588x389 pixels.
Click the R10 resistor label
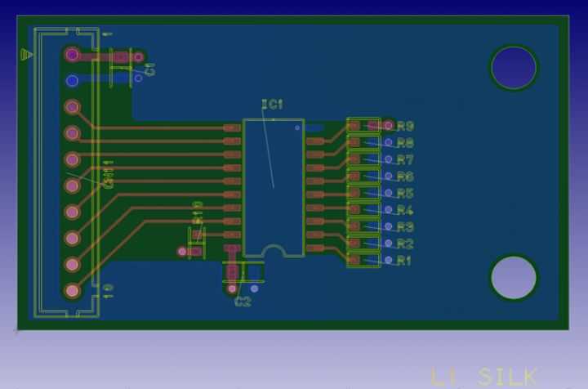click(198, 212)
